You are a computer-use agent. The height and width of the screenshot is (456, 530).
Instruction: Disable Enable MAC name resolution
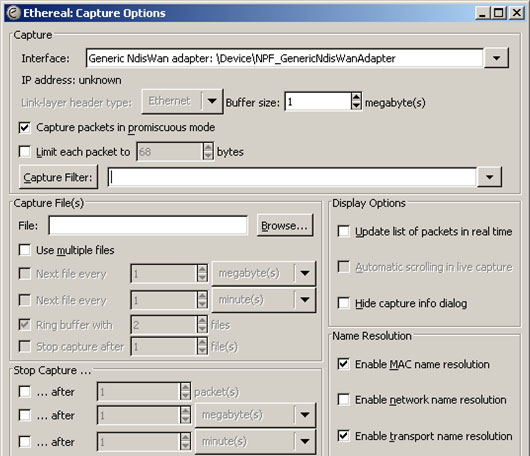coord(343,364)
